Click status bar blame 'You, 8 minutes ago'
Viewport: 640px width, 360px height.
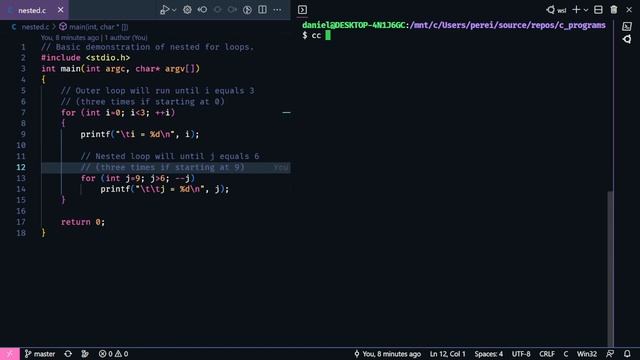point(387,354)
